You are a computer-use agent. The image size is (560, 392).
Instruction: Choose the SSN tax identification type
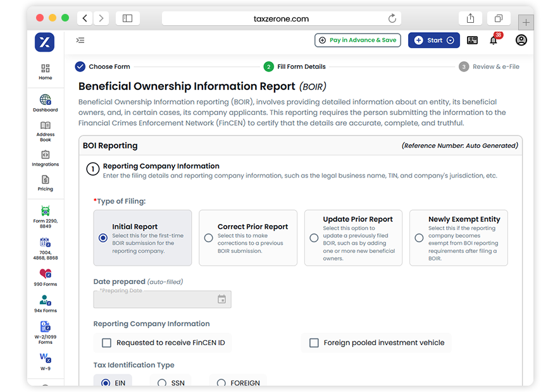coord(162,383)
